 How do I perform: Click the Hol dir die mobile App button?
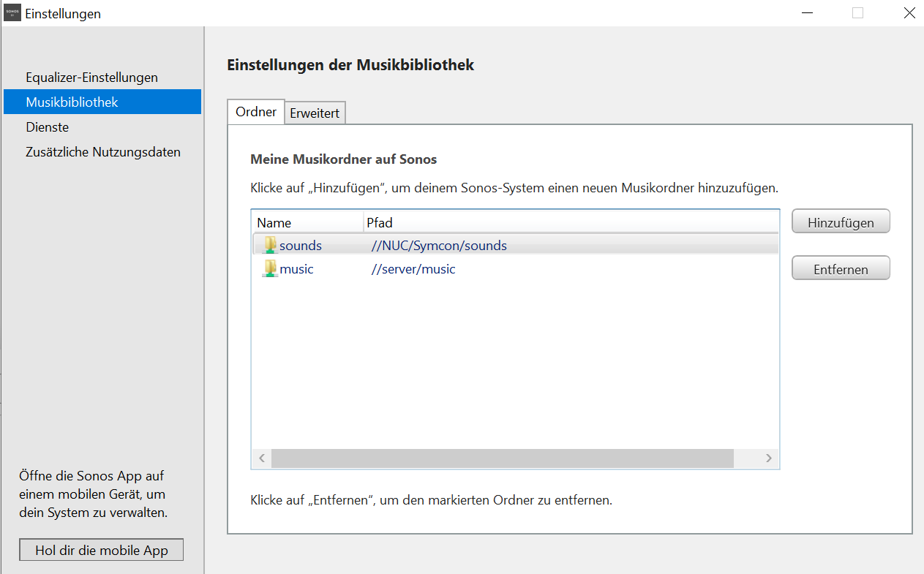pyautogui.click(x=102, y=551)
